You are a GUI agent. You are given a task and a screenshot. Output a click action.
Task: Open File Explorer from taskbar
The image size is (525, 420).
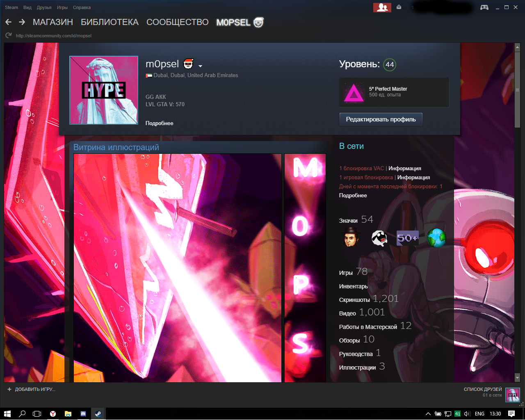tap(68, 414)
